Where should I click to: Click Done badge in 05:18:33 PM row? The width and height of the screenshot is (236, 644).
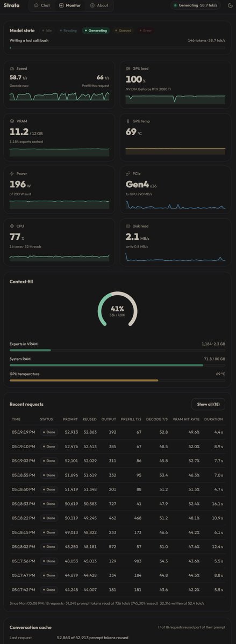click(x=49, y=504)
